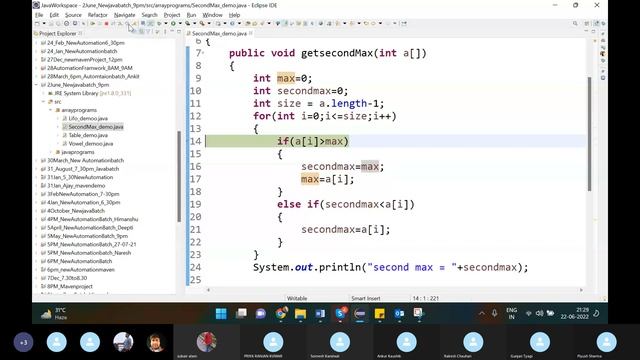Select the SecondMax_demo.java editor tab
The image size is (640, 360).
tap(219, 33)
